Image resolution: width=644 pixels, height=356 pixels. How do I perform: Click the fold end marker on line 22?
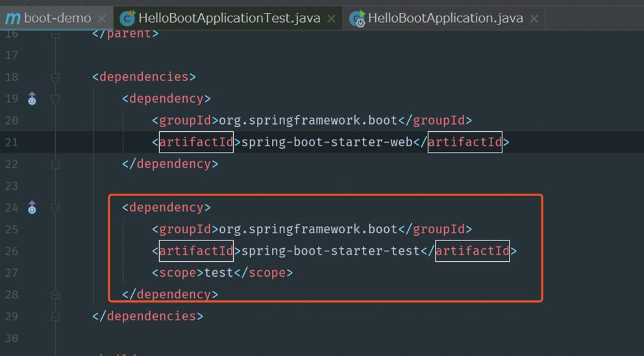[55, 164]
